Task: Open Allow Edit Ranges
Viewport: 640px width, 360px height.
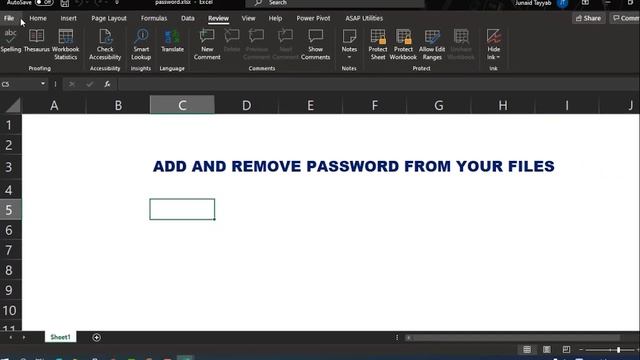Action: [432, 45]
